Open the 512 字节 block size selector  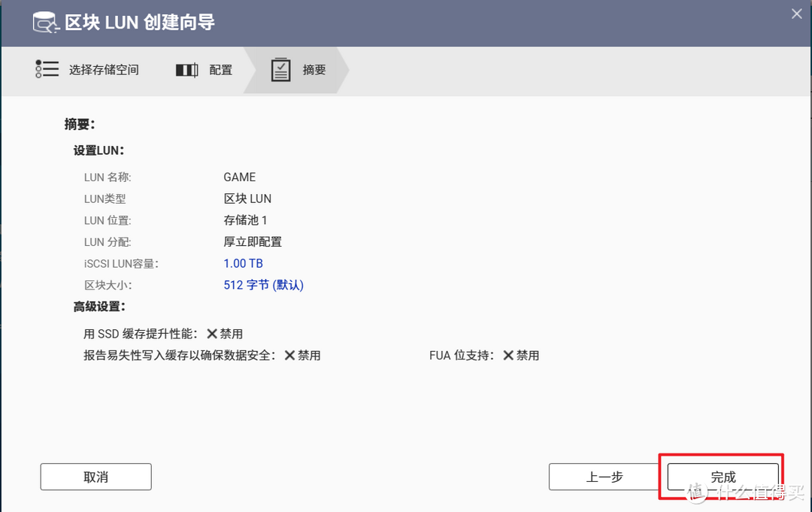click(263, 285)
